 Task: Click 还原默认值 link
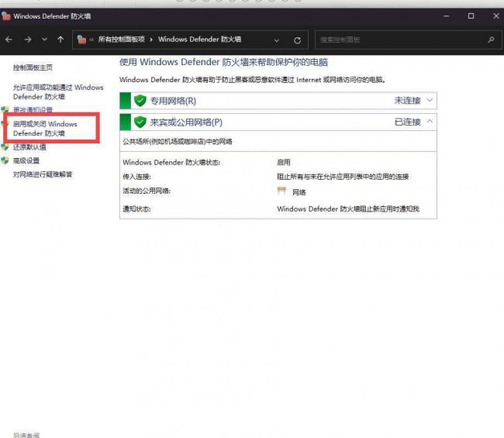(x=29, y=147)
